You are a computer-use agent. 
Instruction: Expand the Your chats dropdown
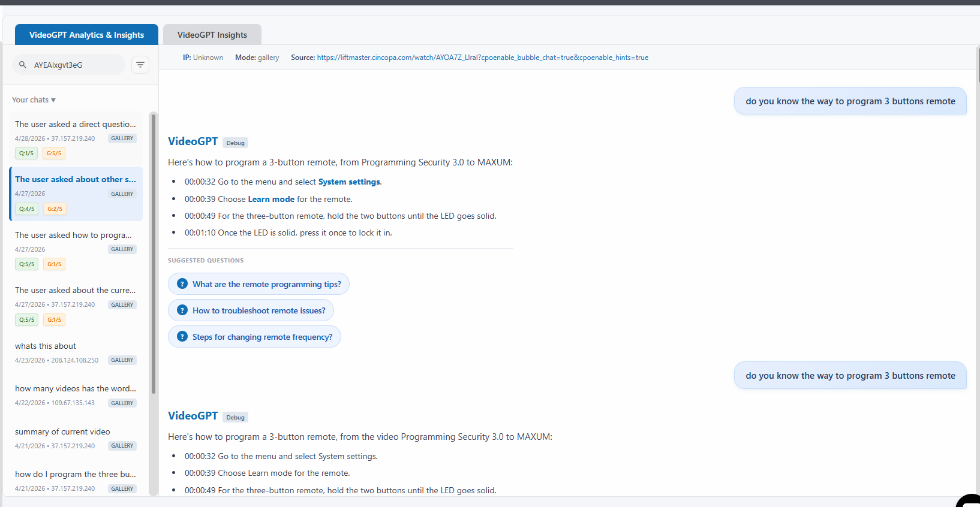[x=34, y=100]
